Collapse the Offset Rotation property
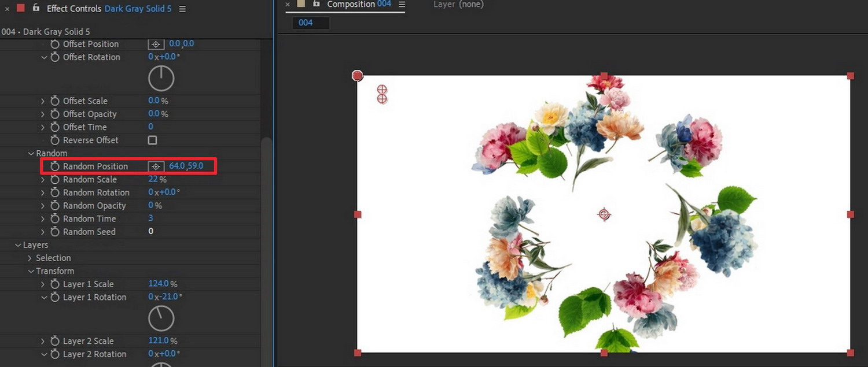This screenshot has width=868, height=367. (43, 57)
